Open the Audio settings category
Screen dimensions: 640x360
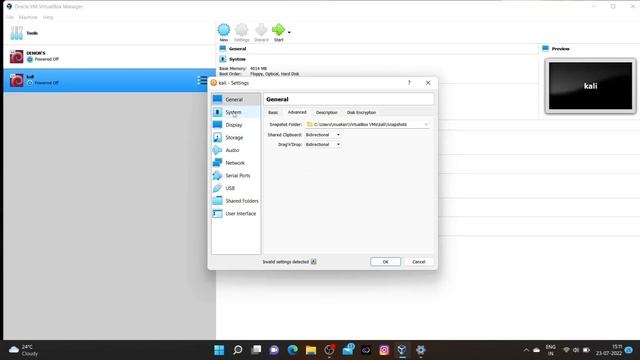click(x=236, y=150)
